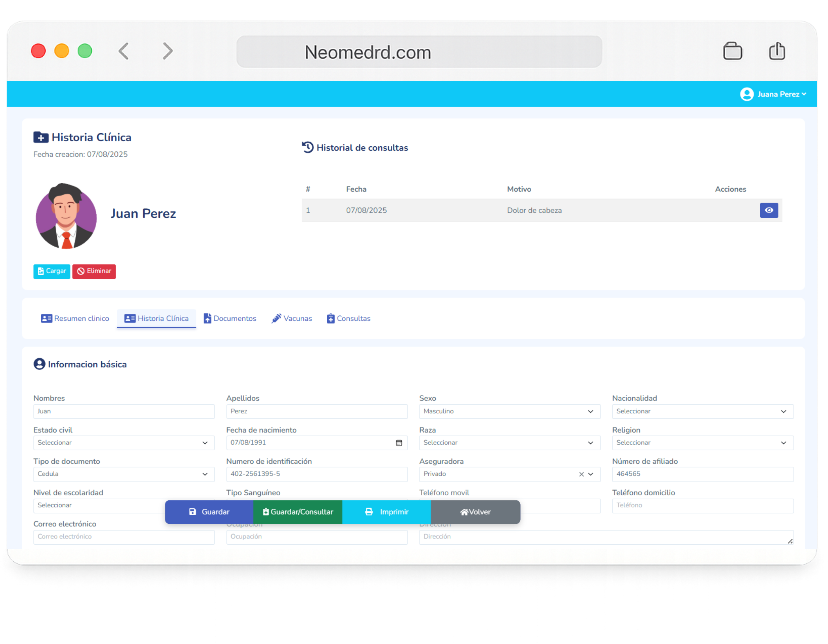This screenshot has width=828, height=644.
Task: Click the browser forward arrow
Action: tap(168, 51)
